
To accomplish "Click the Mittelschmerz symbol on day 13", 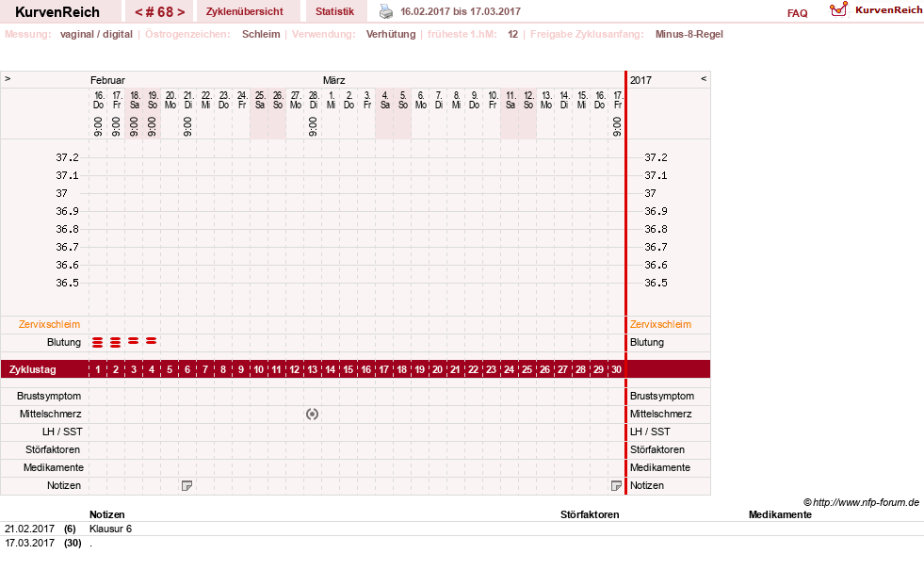I will pyautogui.click(x=313, y=415).
